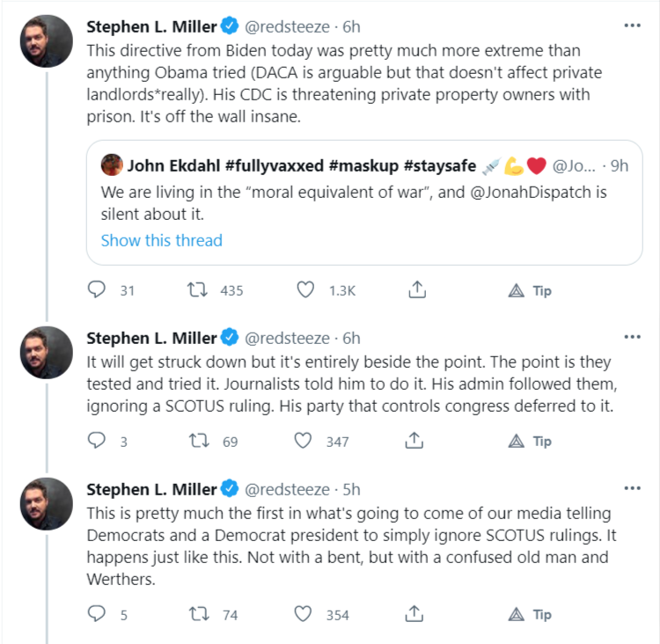Open Show this thread link
This screenshot has width=660, height=644.
(161, 240)
